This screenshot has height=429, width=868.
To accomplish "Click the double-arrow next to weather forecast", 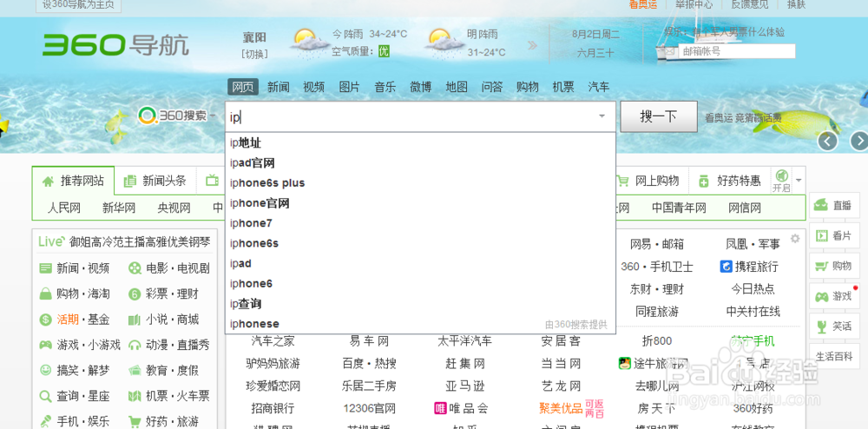I will click(532, 45).
